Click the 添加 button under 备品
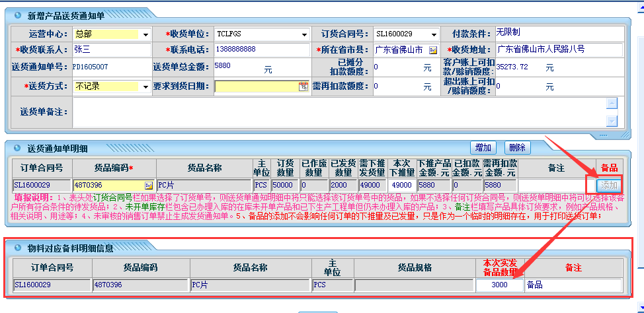This screenshot has width=644, height=313. tap(608, 186)
